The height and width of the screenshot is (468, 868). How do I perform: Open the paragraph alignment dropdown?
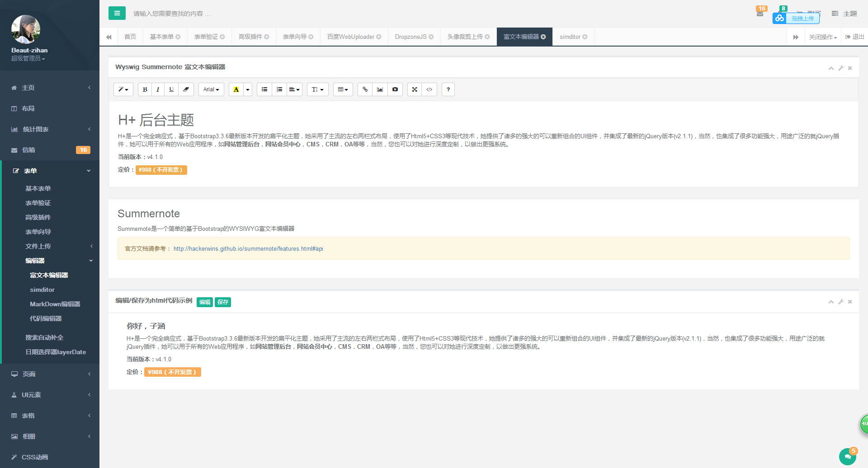tap(294, 89)
